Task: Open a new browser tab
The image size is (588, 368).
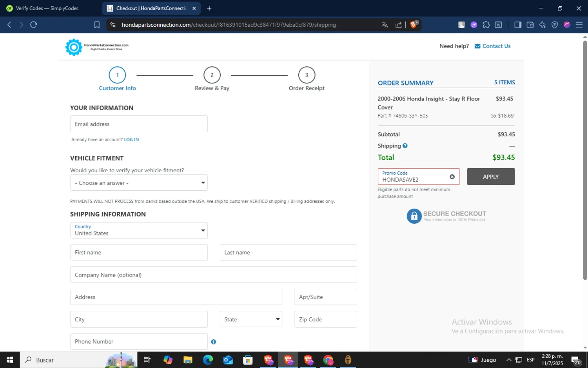Action: [209, 8]
